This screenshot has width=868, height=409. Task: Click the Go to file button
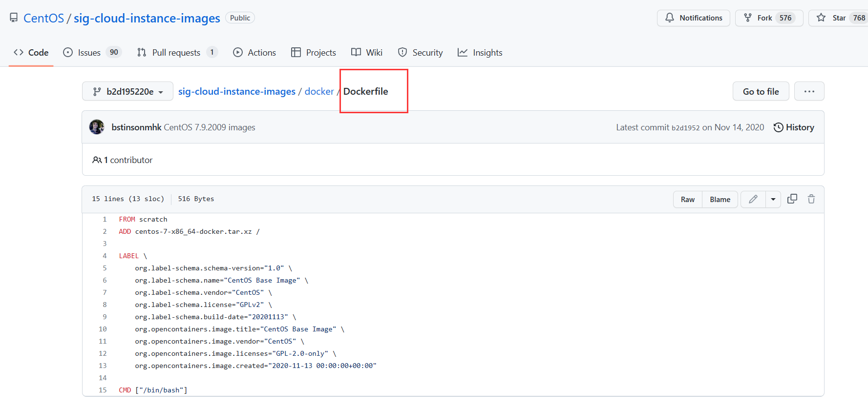761,91
